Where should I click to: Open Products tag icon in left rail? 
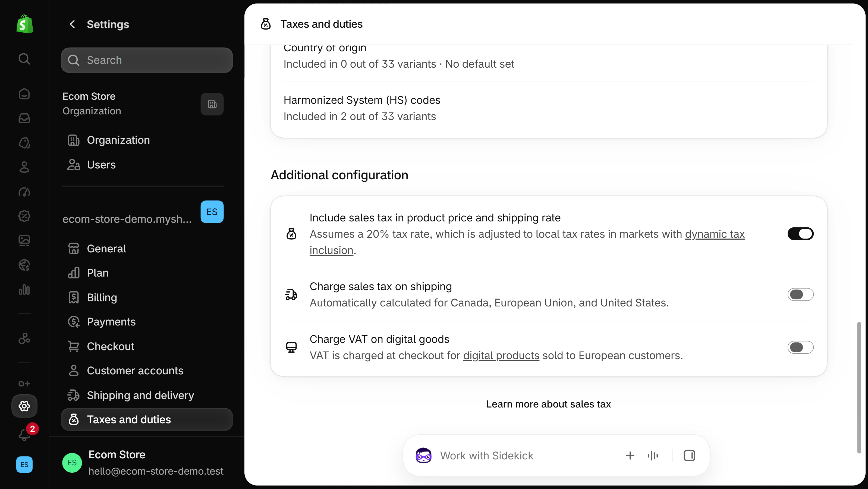click(x=24, y=143)
